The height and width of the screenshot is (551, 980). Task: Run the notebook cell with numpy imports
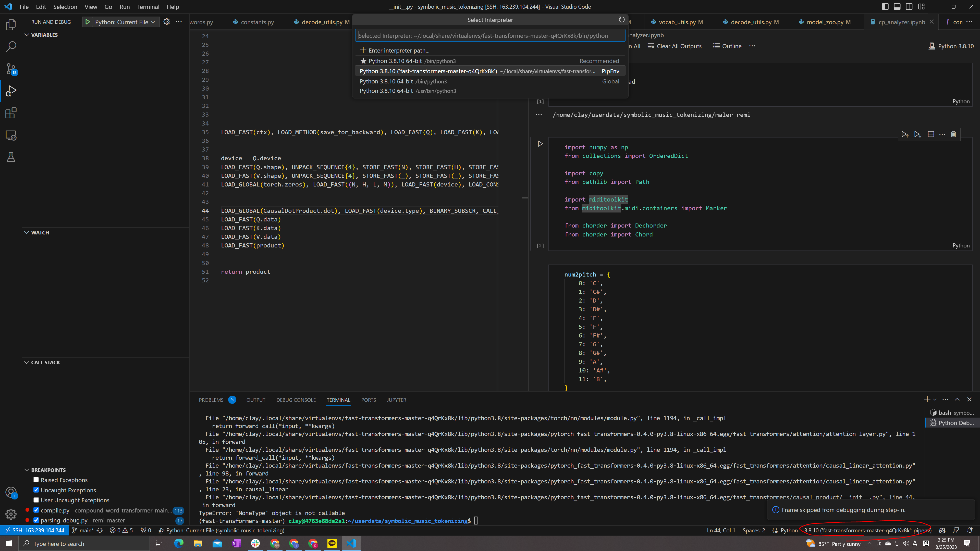540,144
